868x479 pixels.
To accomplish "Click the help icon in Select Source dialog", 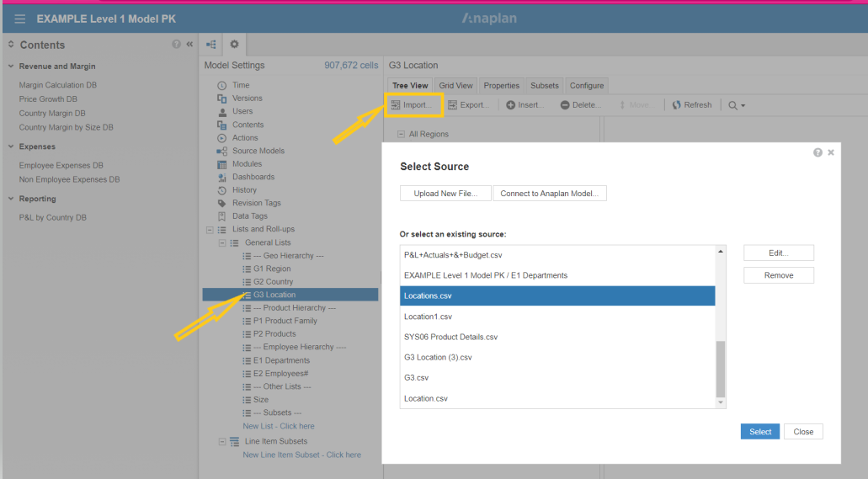I will [x=817, y=152].
